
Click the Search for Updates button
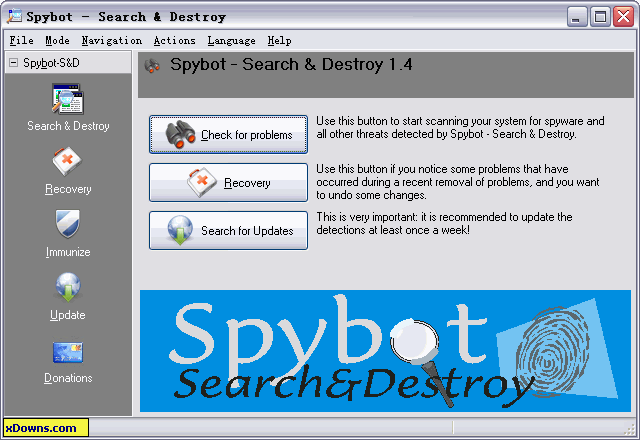[229, 230]
